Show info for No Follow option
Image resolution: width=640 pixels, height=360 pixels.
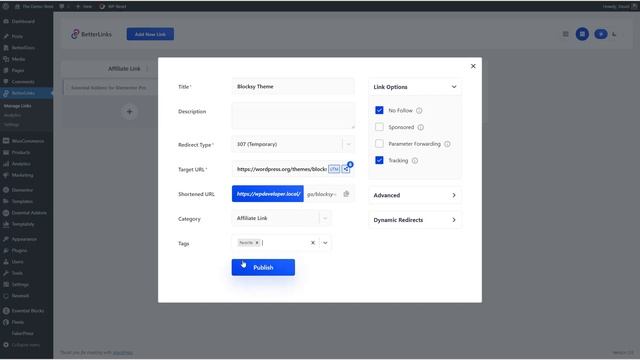419,111
